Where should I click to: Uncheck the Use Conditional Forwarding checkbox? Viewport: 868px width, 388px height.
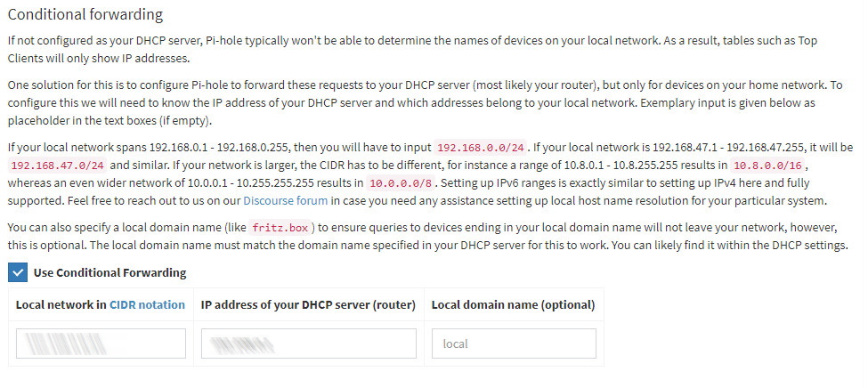coord(18,272)
